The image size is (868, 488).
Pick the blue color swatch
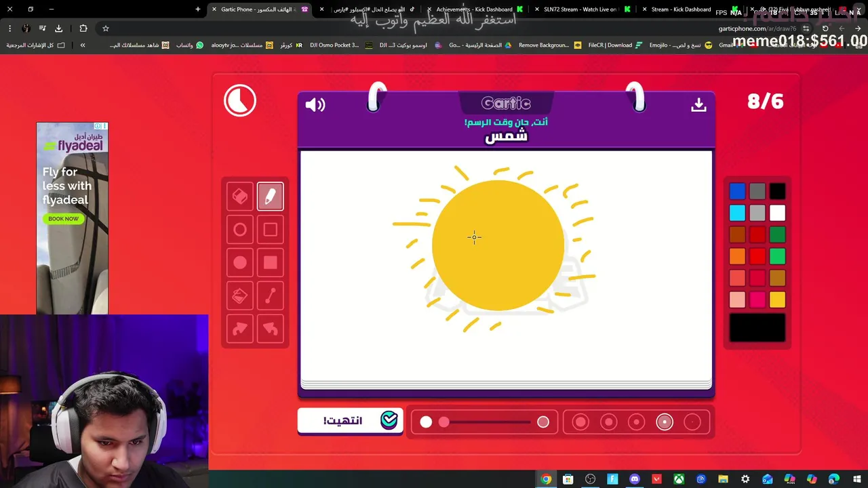[x=737, y=192]
